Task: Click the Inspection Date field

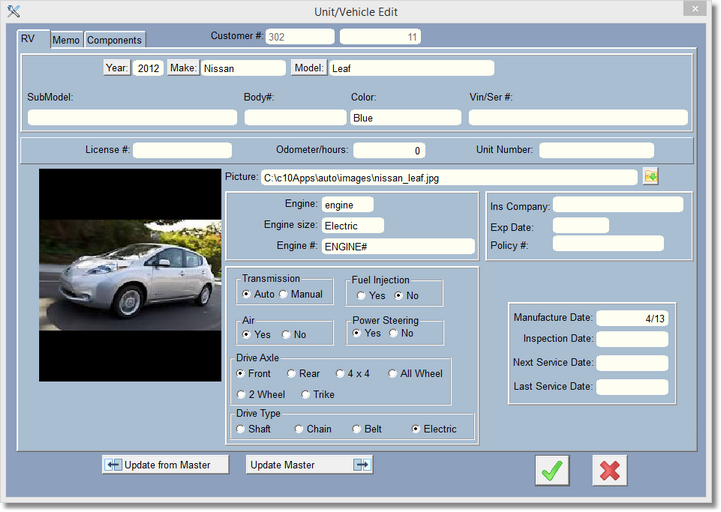Action: pos(632,339)
